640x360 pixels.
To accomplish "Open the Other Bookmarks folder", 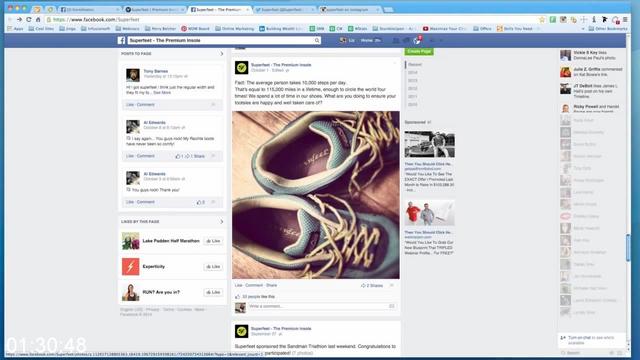I will coord(607,29).
